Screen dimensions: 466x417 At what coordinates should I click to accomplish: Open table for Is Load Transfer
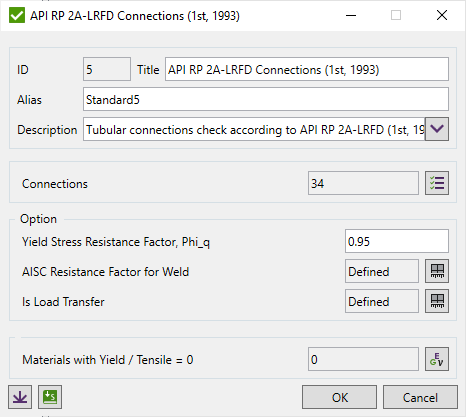437,301
